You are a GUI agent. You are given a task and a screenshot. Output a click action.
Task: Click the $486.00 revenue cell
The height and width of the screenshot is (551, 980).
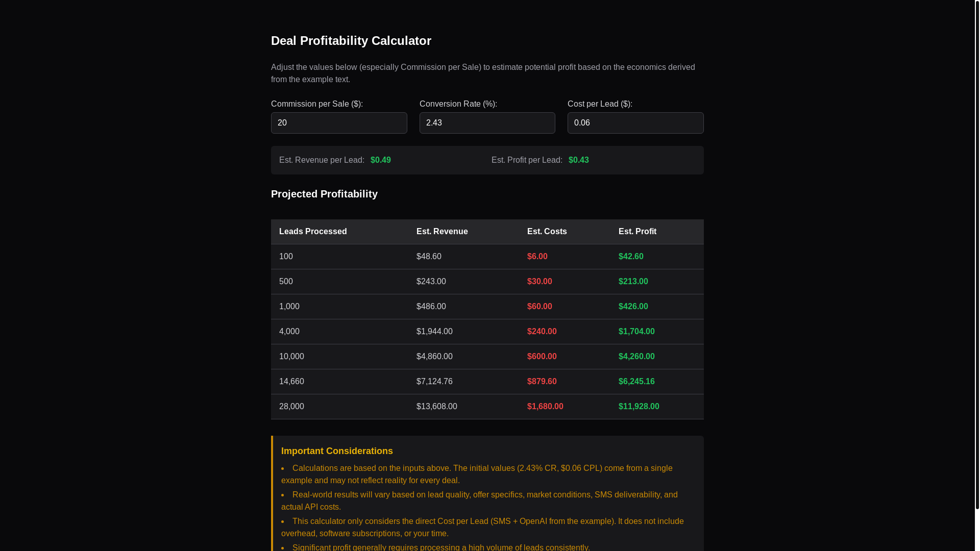pyautogui.click(x=463, y=307)
